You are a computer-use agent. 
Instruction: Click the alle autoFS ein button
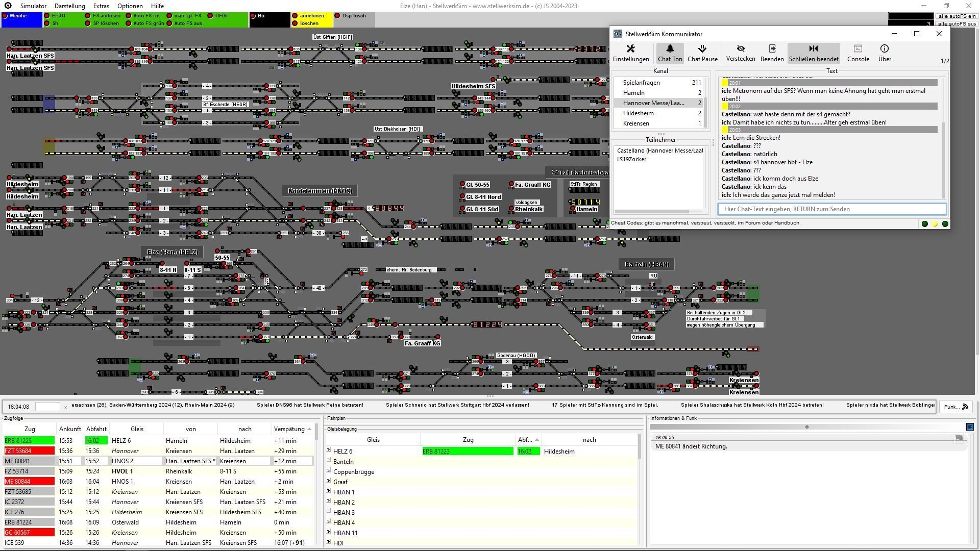(x=957, y=16)
